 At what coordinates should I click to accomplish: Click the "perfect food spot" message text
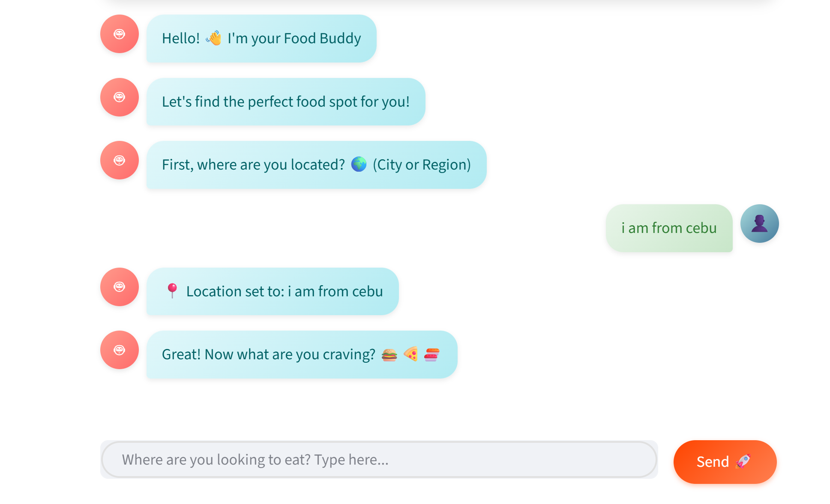(x=285, y=102)
